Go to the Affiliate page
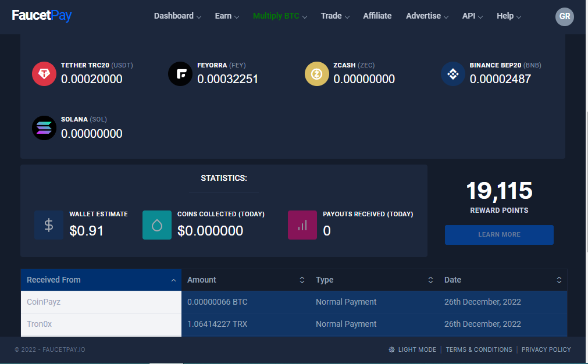The height and width of the screenshot is (364, 588). (377, 16)
